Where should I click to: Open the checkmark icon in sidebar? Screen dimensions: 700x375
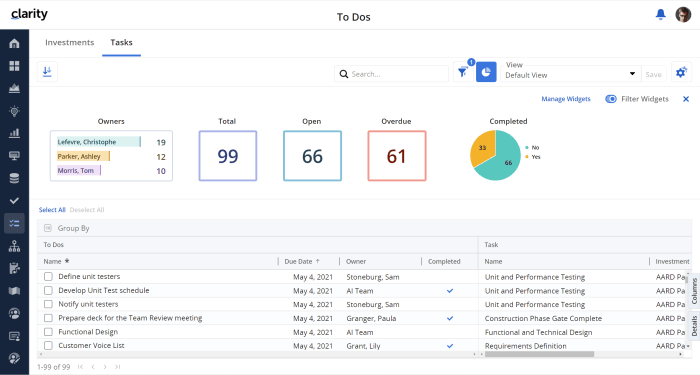[x=14, y=200]
